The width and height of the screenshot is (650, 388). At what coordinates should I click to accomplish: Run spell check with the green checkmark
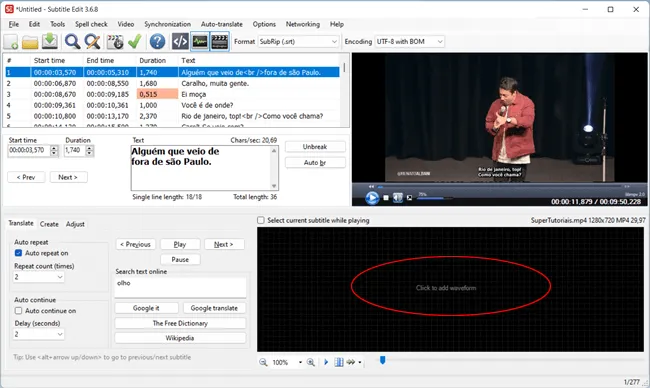pyautogui.click(x=135, y=41)
